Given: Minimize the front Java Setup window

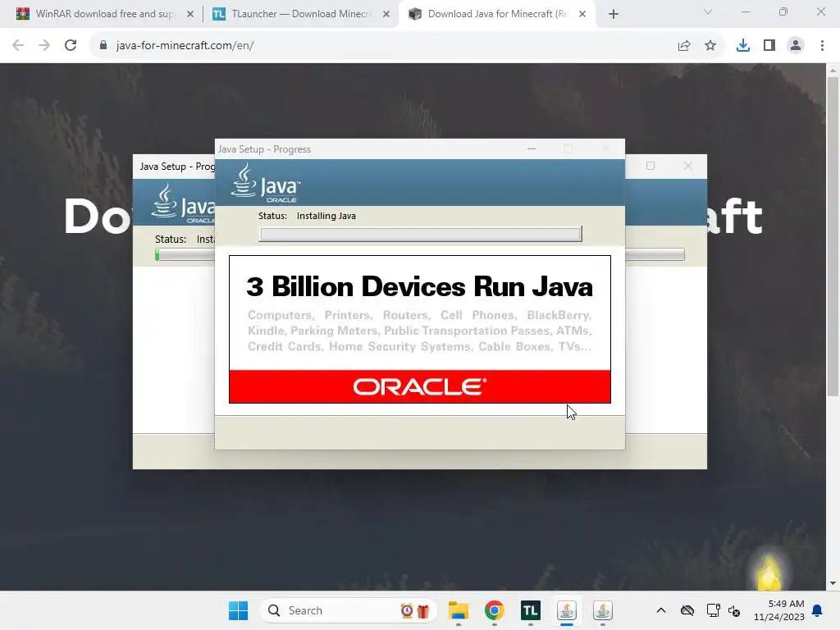Looking at the screenshot, I should coord(532,148).
